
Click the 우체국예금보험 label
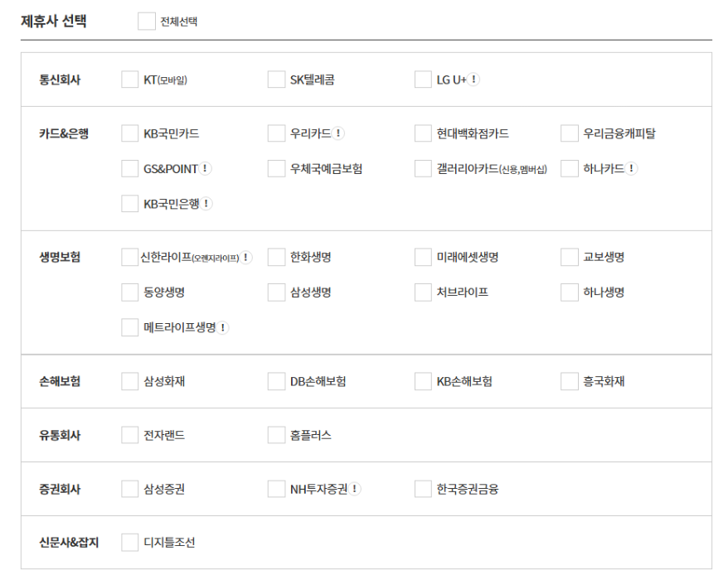[x=326, y=169]
